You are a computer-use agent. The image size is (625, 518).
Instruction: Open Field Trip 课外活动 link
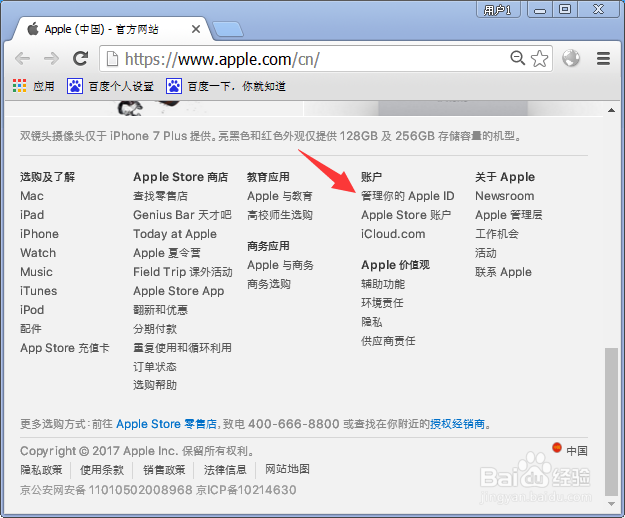pyautogui.click(x=183, y=272)
